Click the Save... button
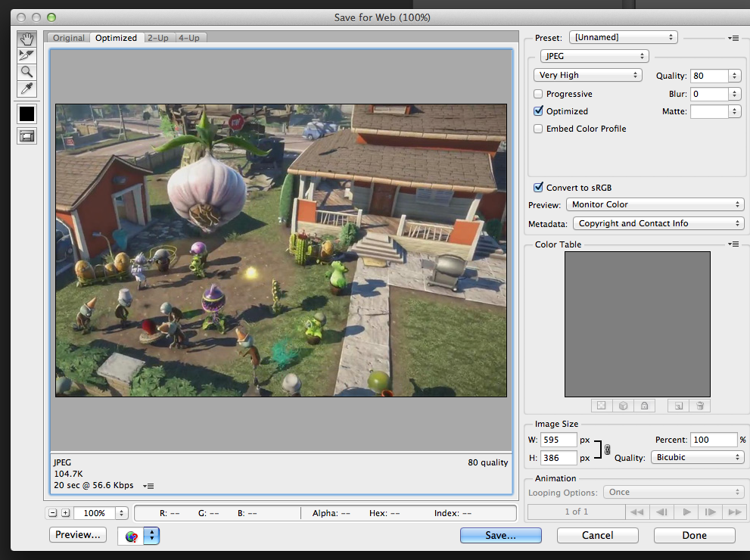 click(500, 535)
